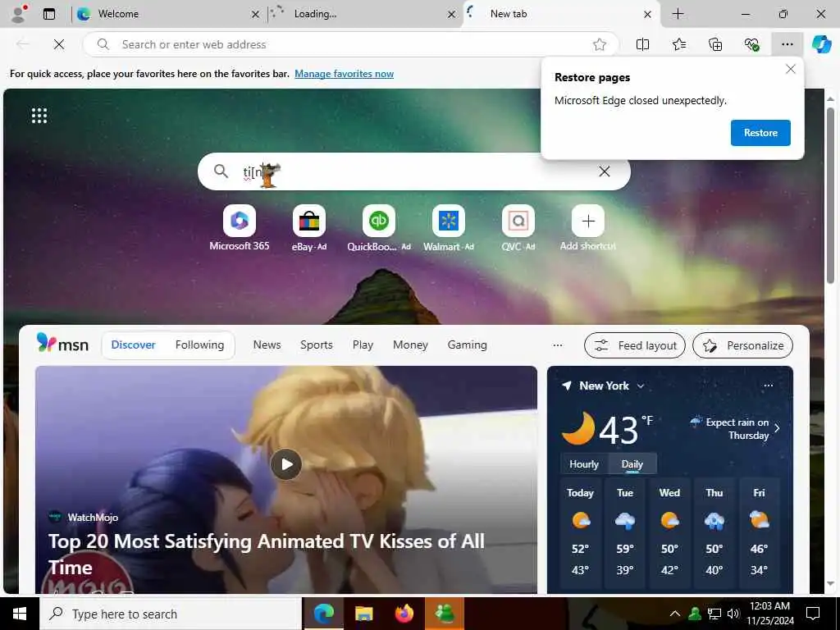
Task: Switch weather to Daily view
Action: (632, 464)
